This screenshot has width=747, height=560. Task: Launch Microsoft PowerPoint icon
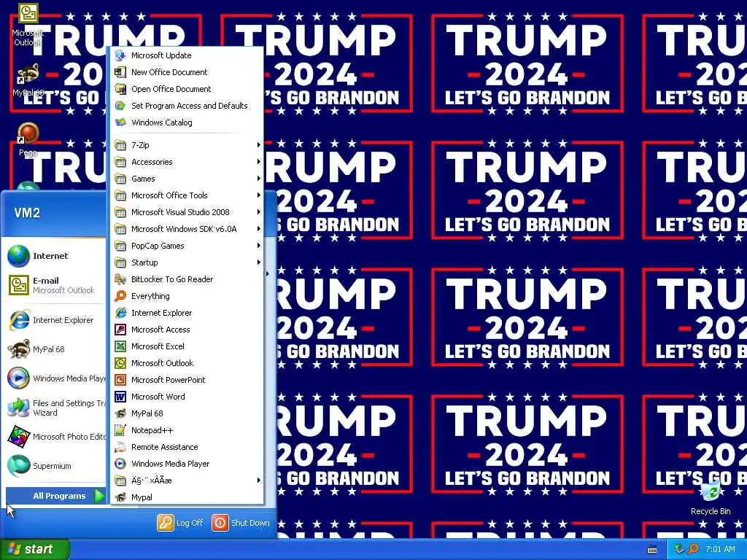120,380
